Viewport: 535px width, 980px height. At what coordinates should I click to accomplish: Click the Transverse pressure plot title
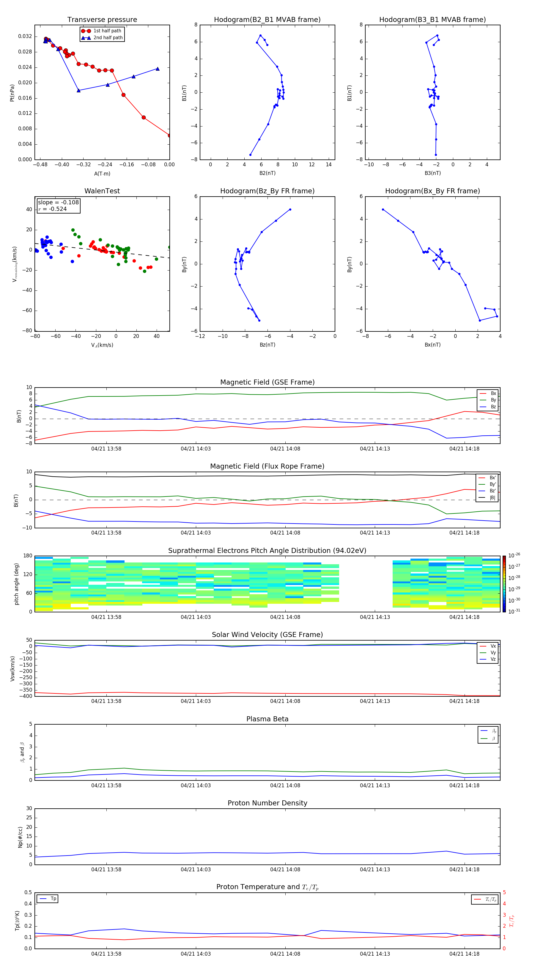102,20
